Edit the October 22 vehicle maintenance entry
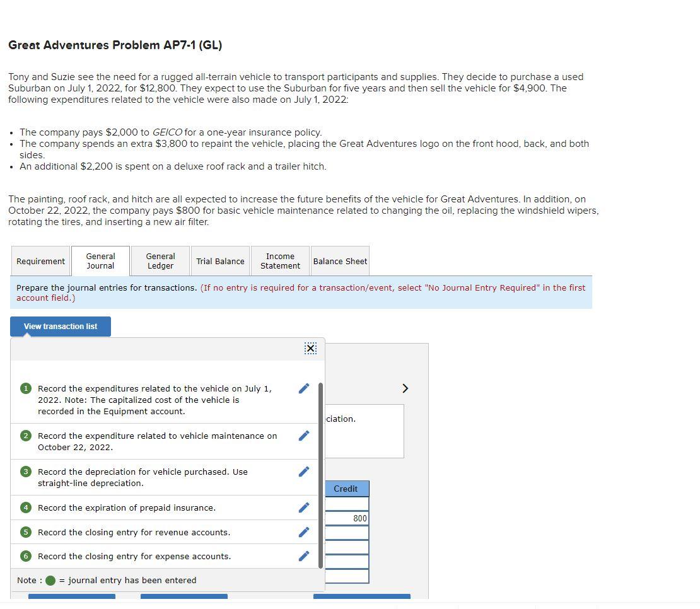Image resolution: width=700 pixels, height=609 pixels. (304, 435)
